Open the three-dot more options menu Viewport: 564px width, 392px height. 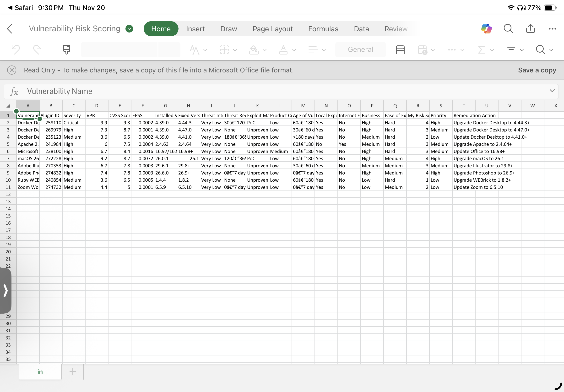[x=552, y=29]
